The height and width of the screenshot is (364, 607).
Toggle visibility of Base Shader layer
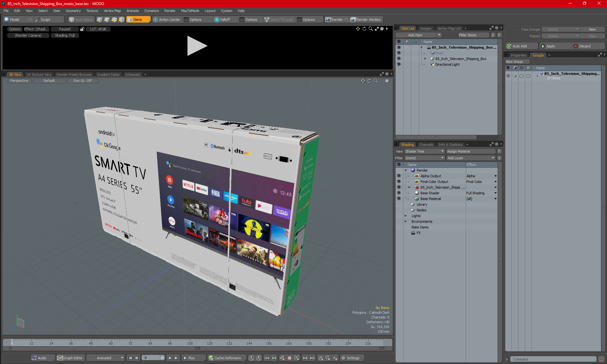pos(399,193)
